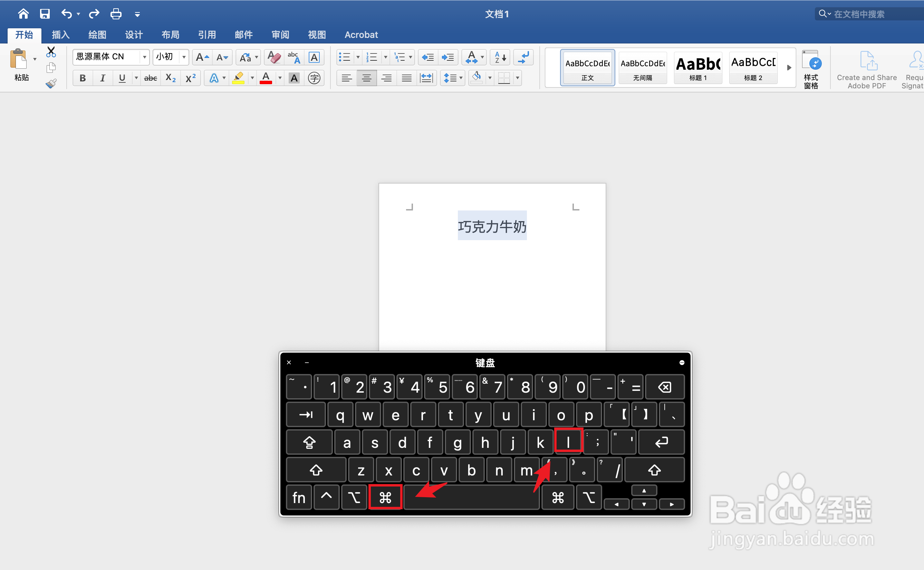Open the Acrobat tab
The width and height of the screenshot is (924, 570).
coord(361,35)
